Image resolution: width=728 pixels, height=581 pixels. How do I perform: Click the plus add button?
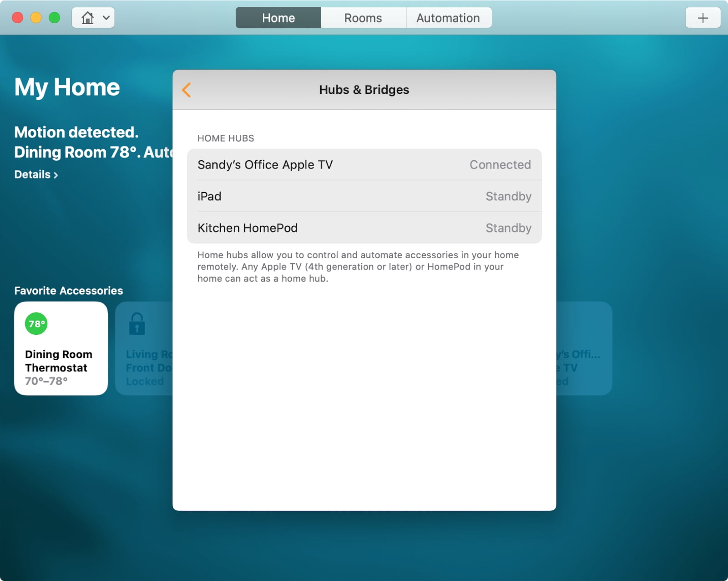[703, 18]
